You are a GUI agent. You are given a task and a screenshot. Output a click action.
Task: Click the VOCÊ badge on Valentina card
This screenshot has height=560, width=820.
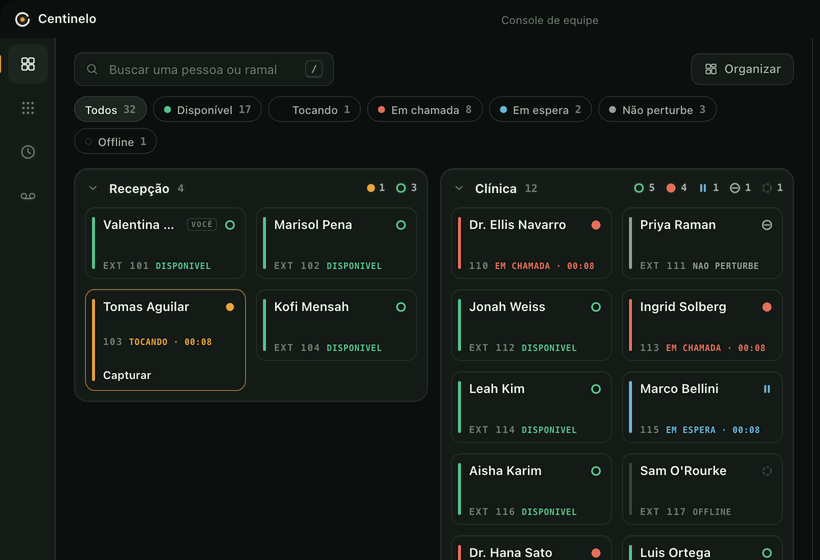click(202, 224)
